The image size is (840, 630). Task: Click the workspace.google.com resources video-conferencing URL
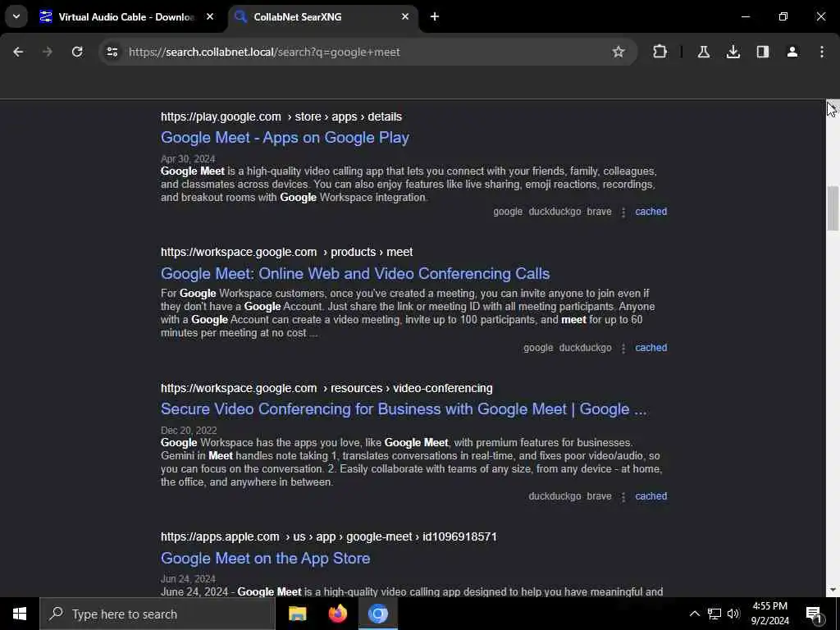pos(326,388)
